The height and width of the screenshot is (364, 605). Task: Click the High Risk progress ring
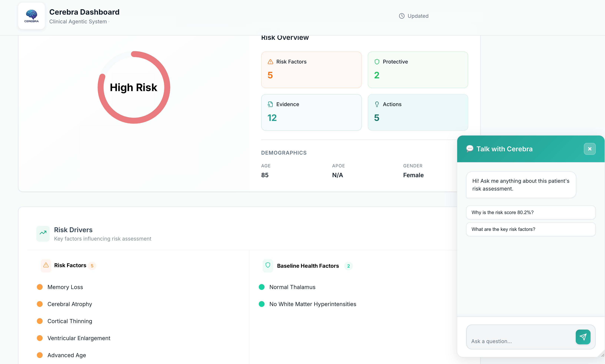click(134, 87)
